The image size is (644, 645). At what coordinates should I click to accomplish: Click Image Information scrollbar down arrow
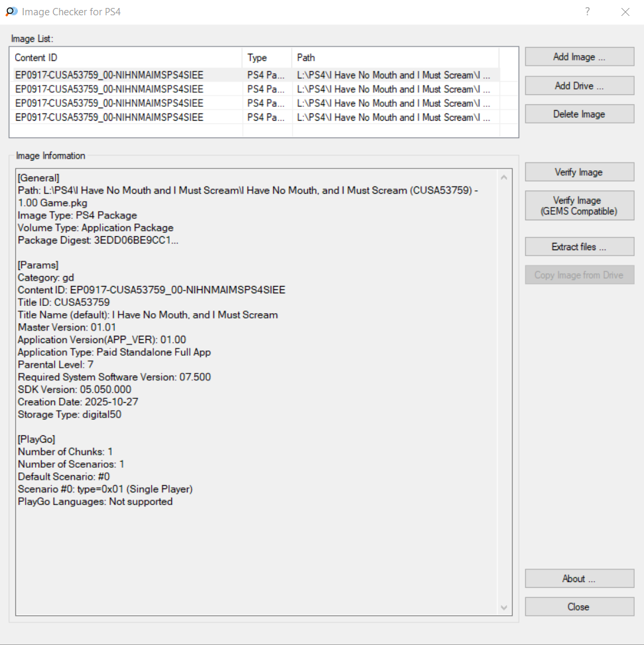504,607
